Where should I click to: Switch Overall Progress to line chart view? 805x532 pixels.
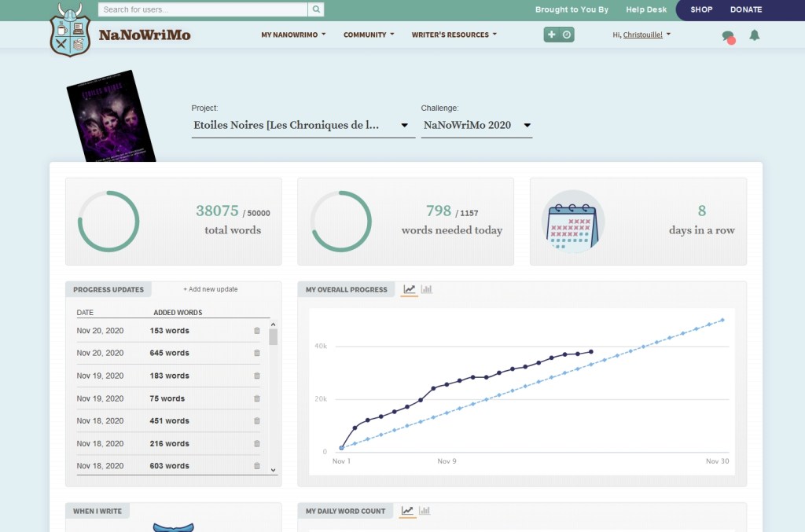click(x=409, y=289)
